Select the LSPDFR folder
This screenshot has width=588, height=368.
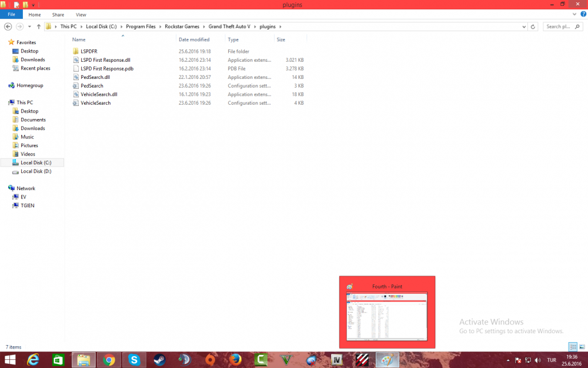pyautogui.click(x=89, y=51)
